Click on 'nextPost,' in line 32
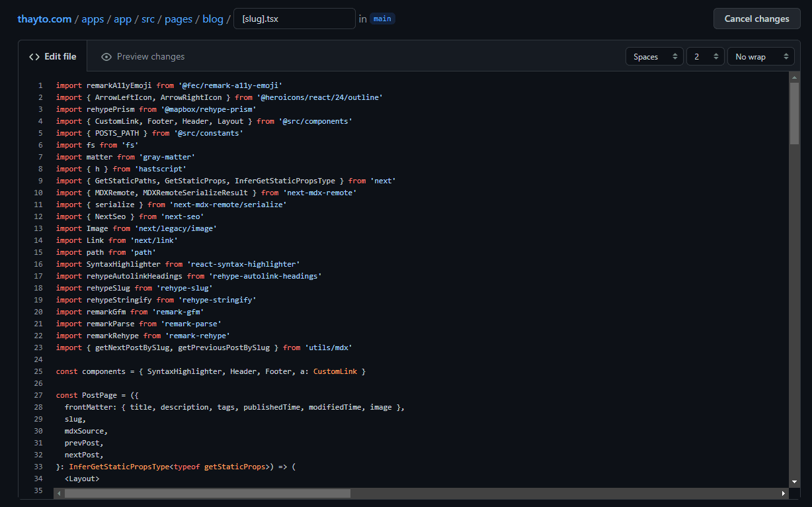The width and height of the screenshot is (812, 507). click(x=84, y=455)
